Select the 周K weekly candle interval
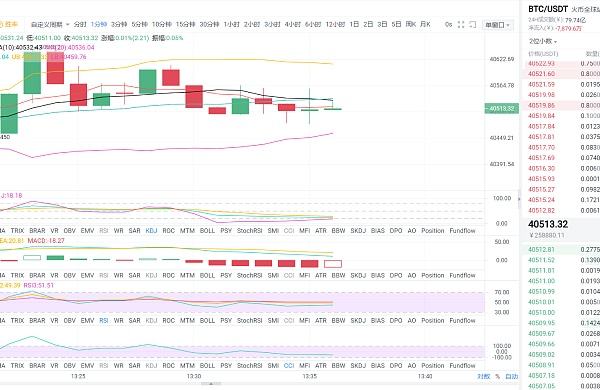Viewport: 600px width, 390px height. pos(411,24)
